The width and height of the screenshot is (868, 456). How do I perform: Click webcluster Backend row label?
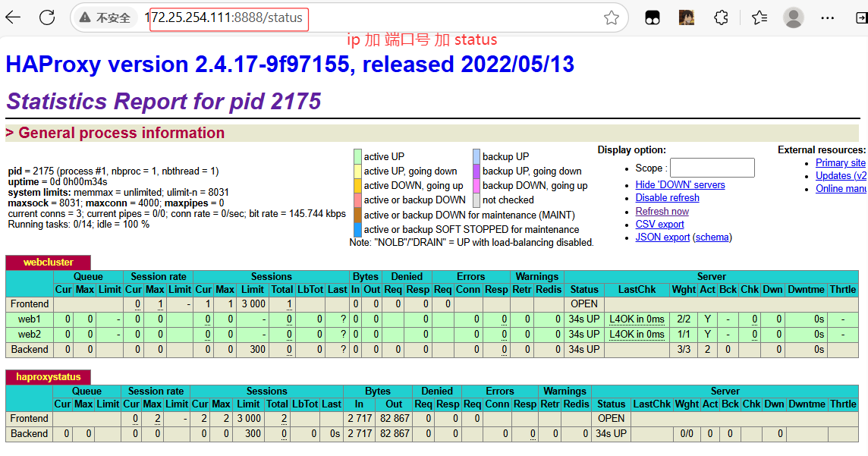click(30, 350)
